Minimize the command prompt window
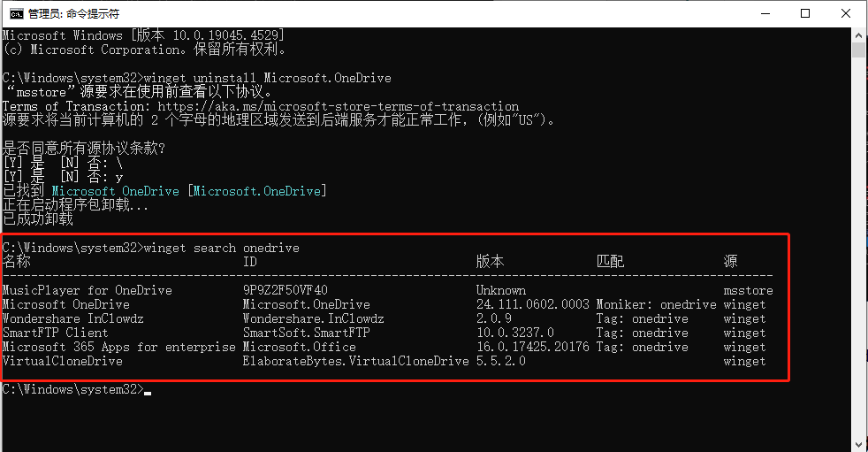This screenshot has width=868, height=452. coord(765,13)
